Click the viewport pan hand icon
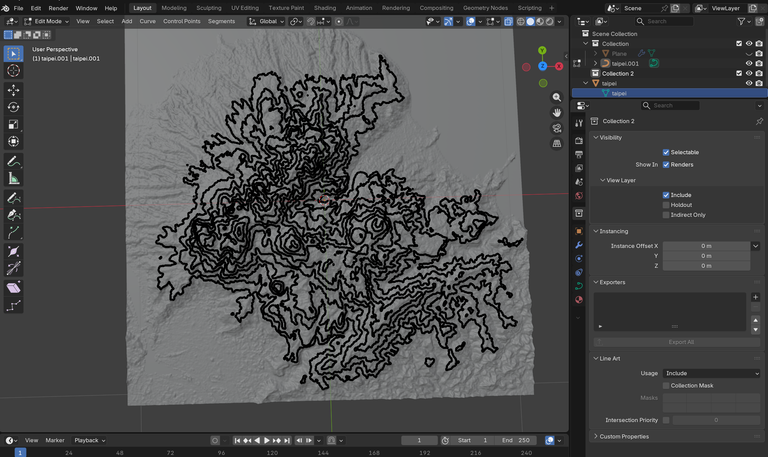 [x=557, y=113]
